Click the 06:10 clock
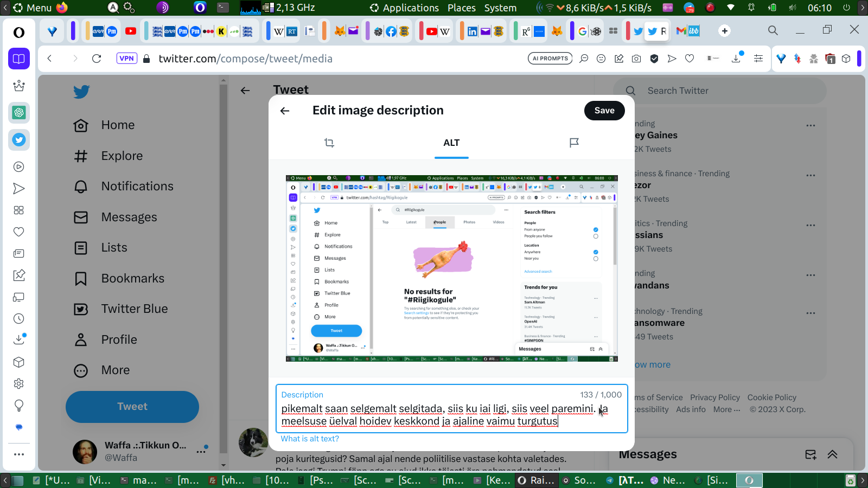The image size is (868, 488). pyautogui.click(x=819, y=8)
